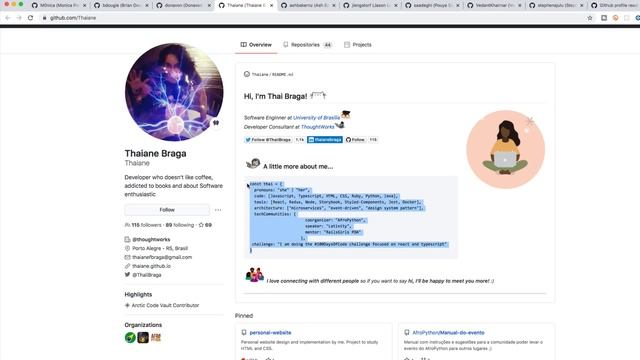Open the thaiane.github.io website link
This screenshot has height=360, width=640.
tap(151, 266)
